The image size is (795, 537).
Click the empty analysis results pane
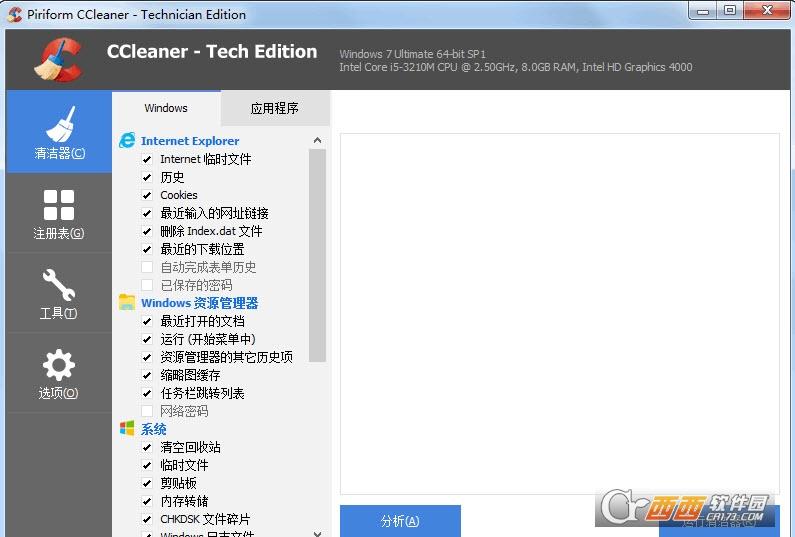tap(560, 314)
